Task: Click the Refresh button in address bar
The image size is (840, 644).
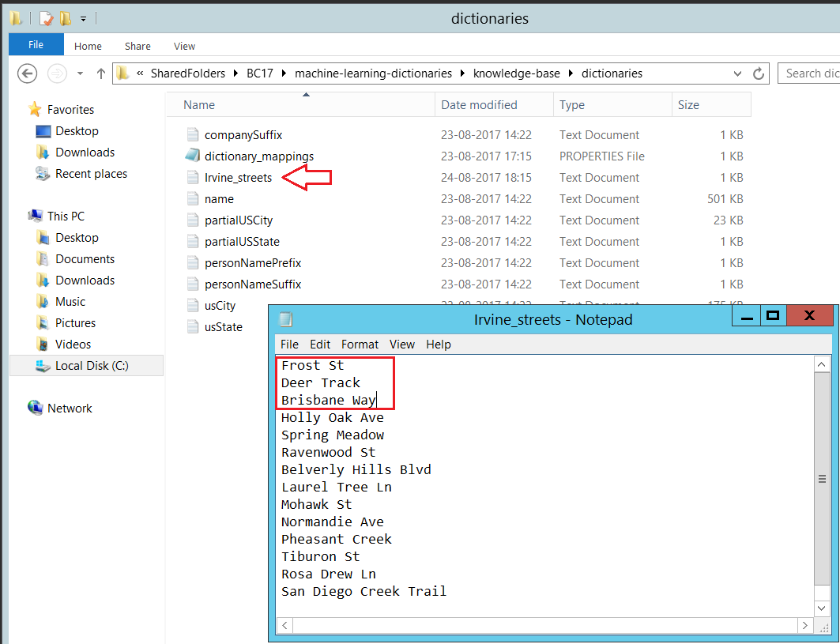Action: (x=759, y=73)
